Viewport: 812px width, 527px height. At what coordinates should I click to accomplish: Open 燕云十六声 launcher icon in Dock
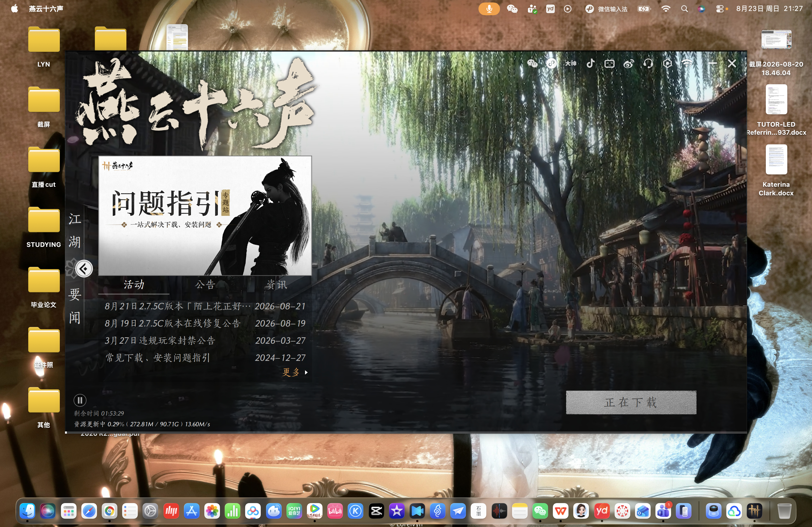point(754,511)
